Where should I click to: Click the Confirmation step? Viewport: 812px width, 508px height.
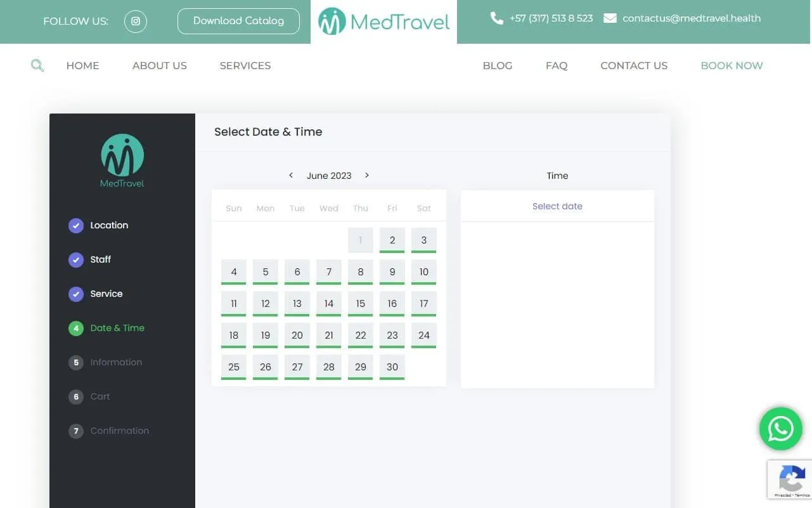click(x=109, y=431)
